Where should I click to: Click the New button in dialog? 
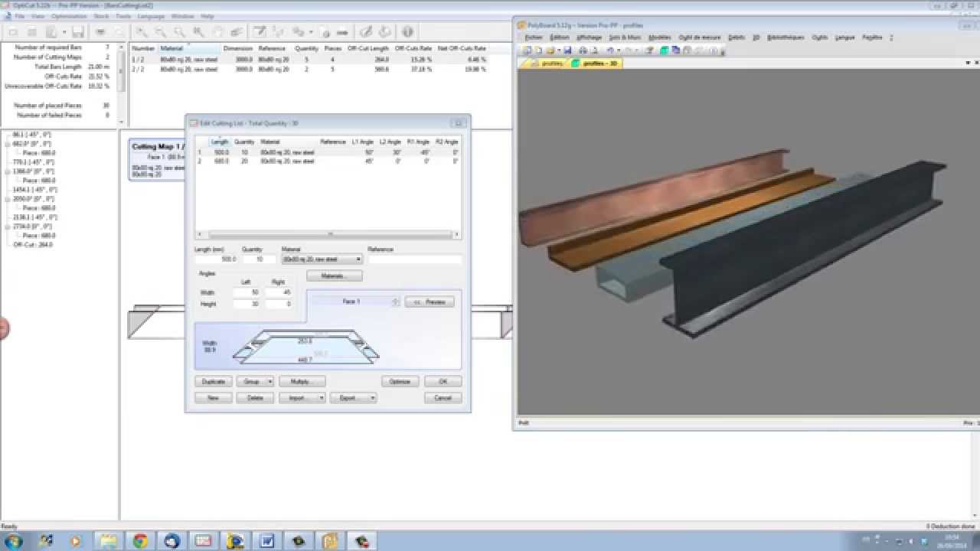[x=214, y=398]
